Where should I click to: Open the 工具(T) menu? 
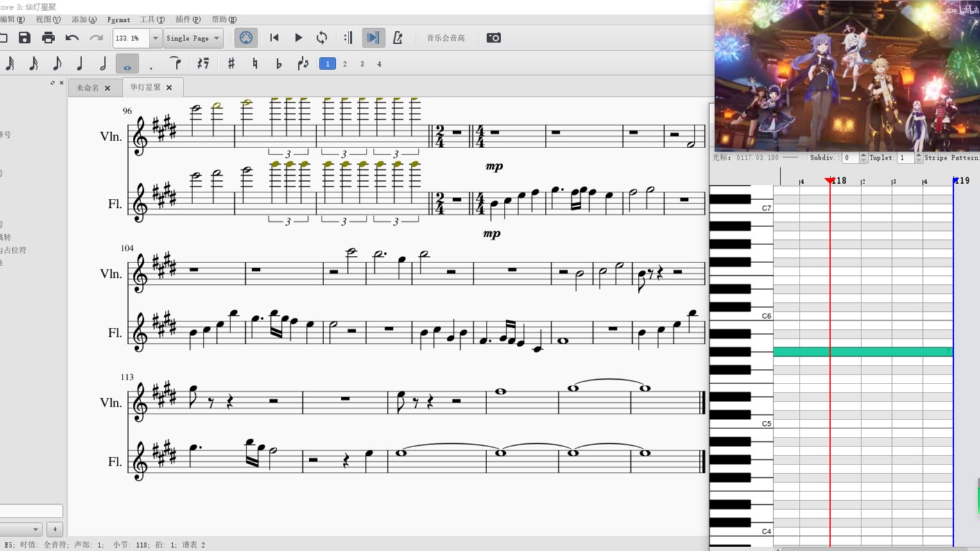tap(152, 19)
